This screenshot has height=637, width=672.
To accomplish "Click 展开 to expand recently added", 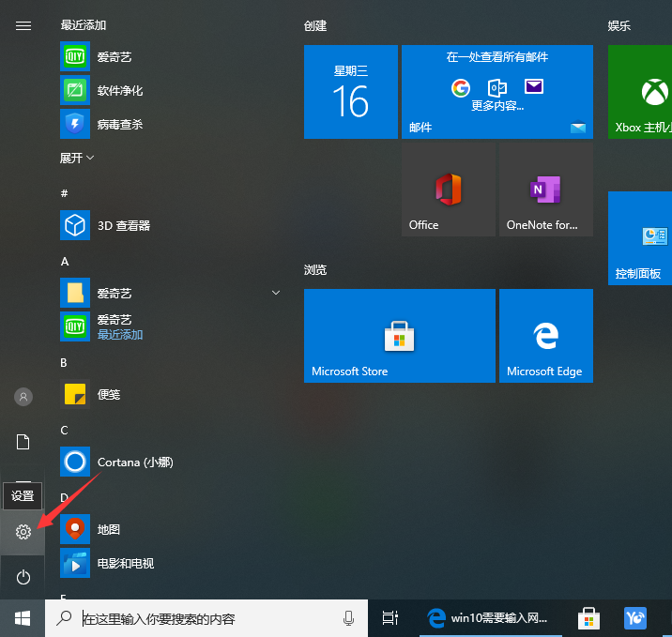I will 77,158.
